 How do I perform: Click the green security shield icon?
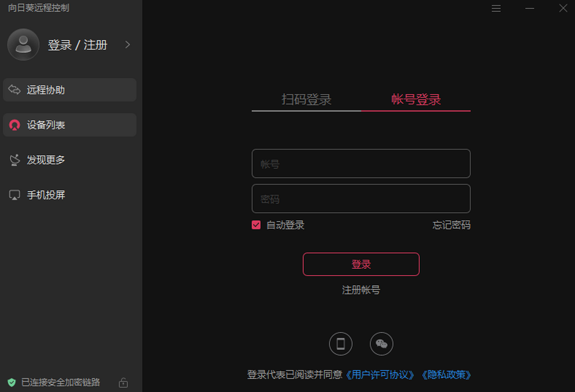click(11, 382)
